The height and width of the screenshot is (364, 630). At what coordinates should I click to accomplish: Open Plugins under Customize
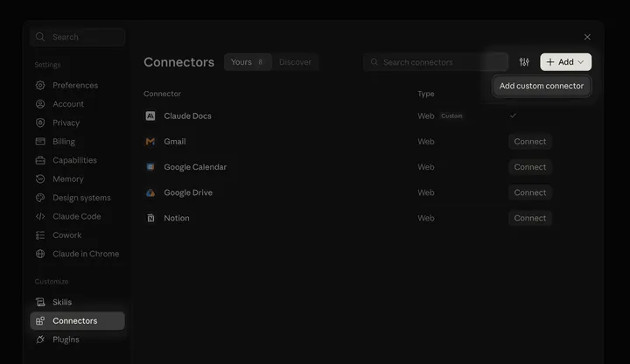point(77,339)
